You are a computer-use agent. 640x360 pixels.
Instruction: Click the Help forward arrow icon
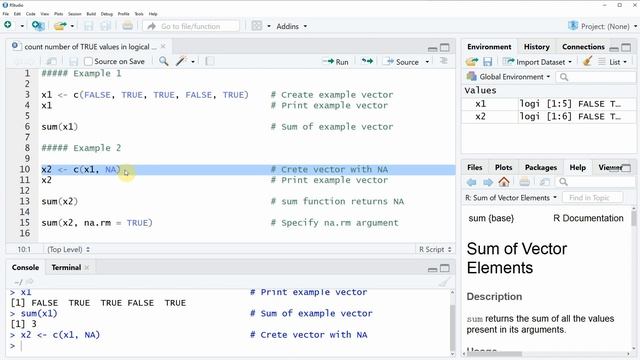[x=487, y=182]
